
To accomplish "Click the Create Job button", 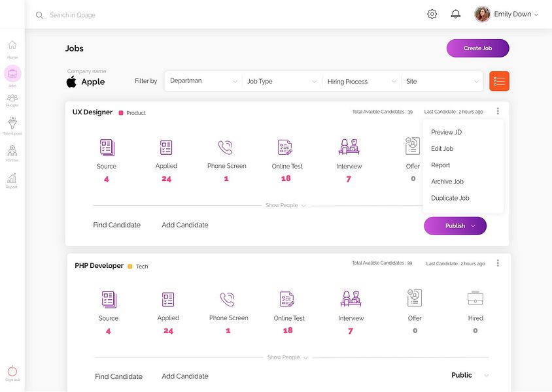I will point(477,48).
